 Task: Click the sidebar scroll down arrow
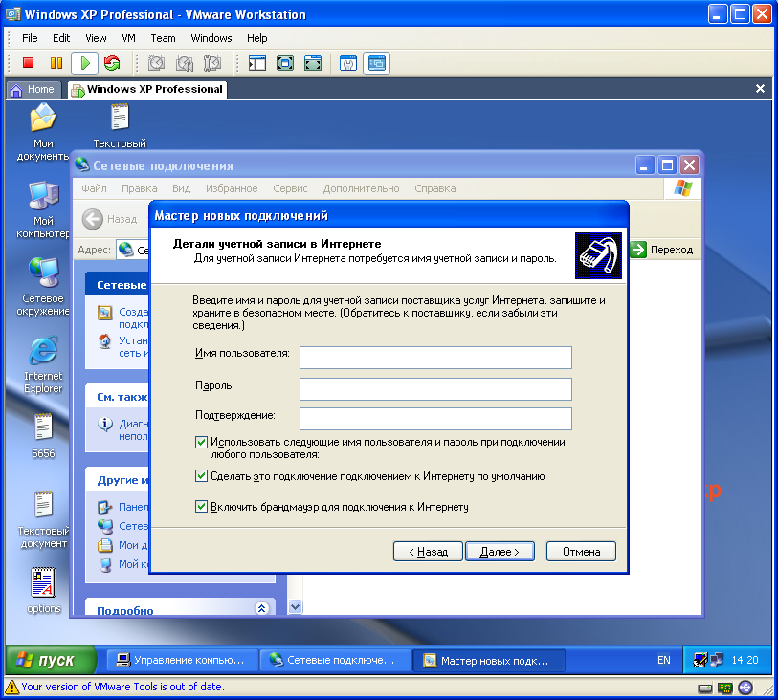click(x=296, y=606)
